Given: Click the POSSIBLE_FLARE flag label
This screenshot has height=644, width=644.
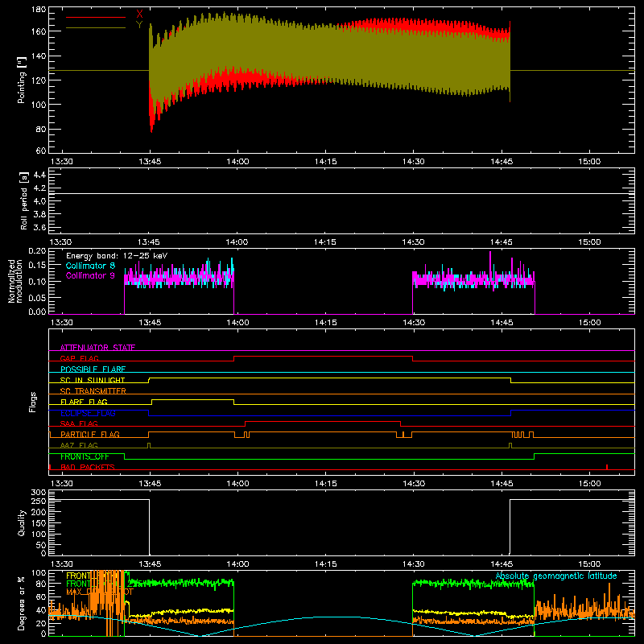Looking at the screenshot, I should pyautogui.click(x=93, y=369).
